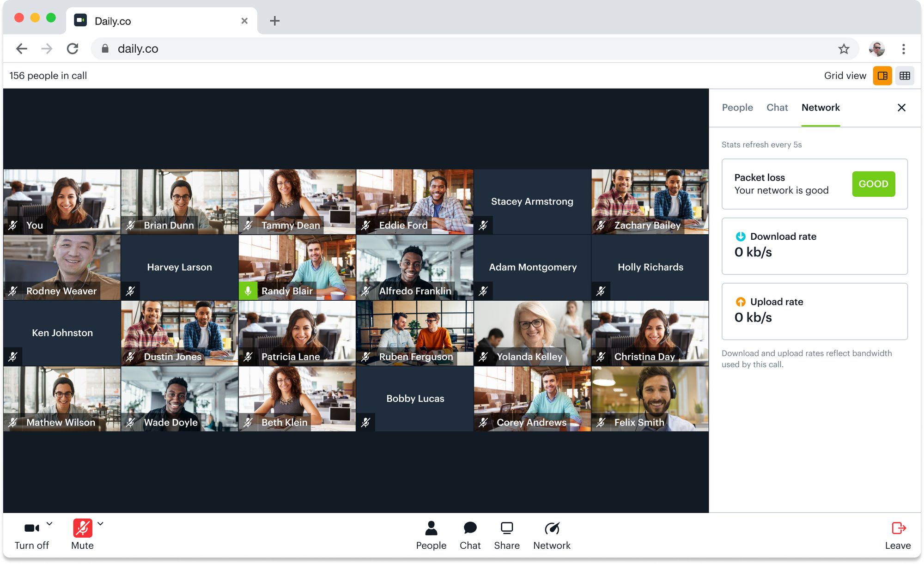The height and width of the screenshot is (564, 924).
Task: Select Wade Doyle's video tile
Action: 180,399
